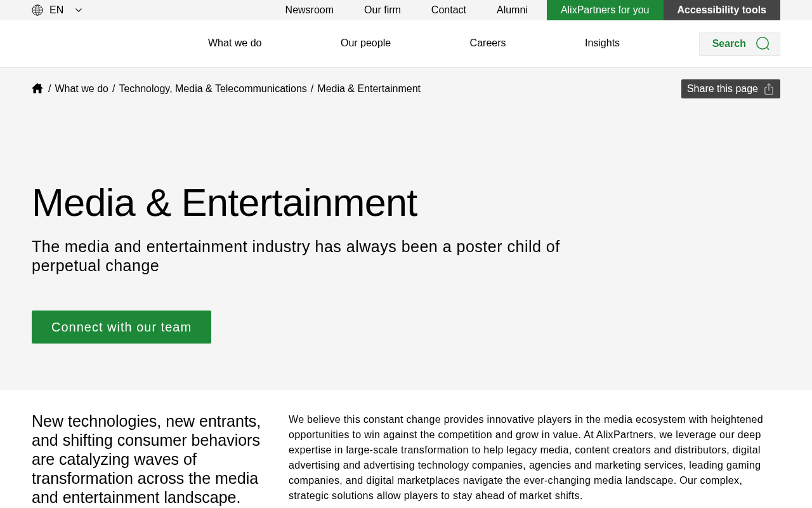The height and width of the screenshot is (508, 812).
Task: Open the Contact link
Action: pyautogui.click(x=449, y=10)
